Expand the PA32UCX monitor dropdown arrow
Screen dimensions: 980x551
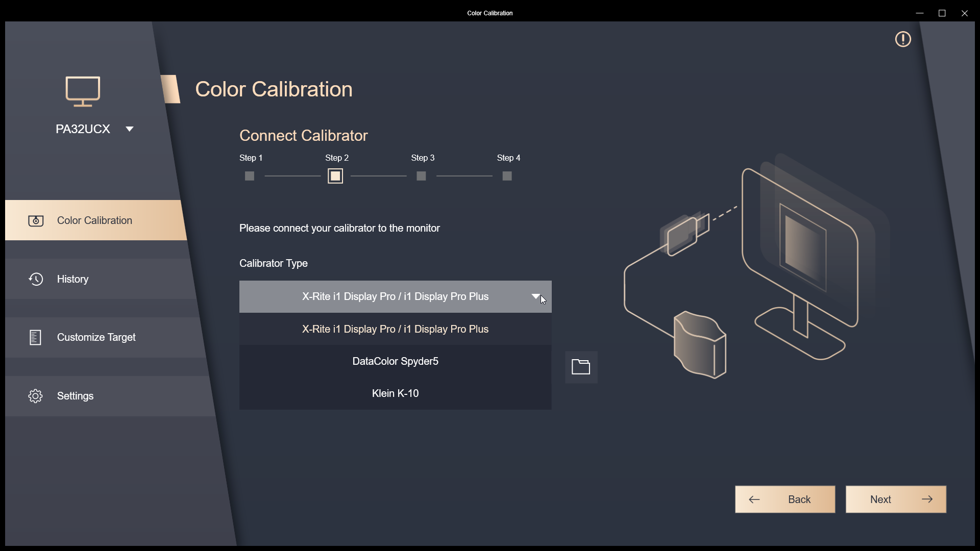(130, 129)
